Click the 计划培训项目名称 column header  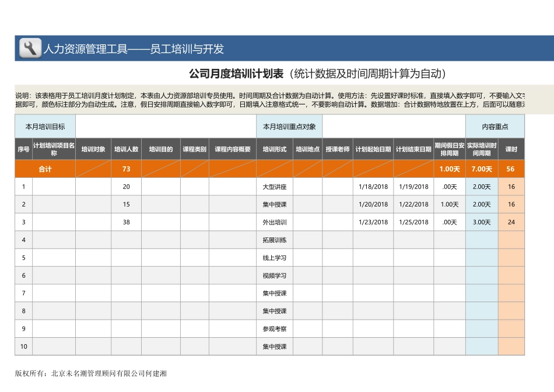(x=54, y=149)
